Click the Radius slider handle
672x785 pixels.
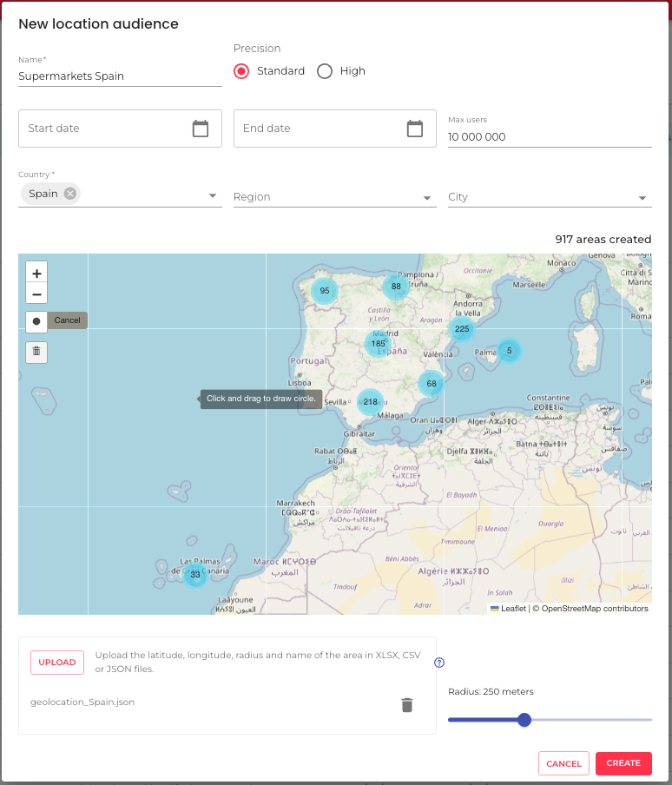524,719
